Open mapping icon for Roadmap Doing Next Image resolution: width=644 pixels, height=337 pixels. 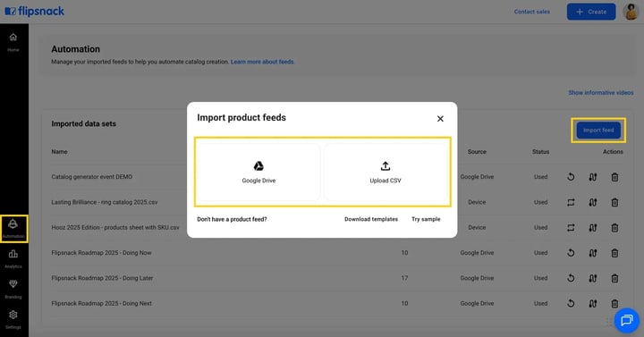pyautogui.click(x=593, y=304)
